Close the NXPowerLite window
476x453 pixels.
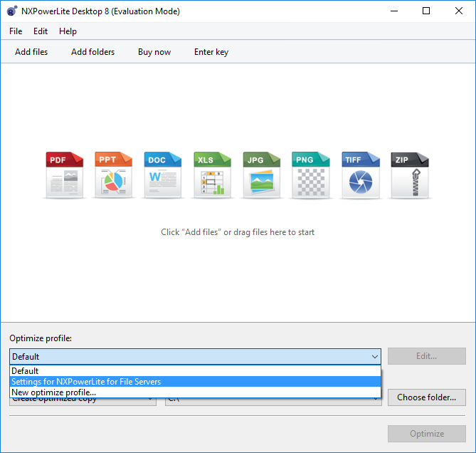pyautogui.click(x=459, y=11)
